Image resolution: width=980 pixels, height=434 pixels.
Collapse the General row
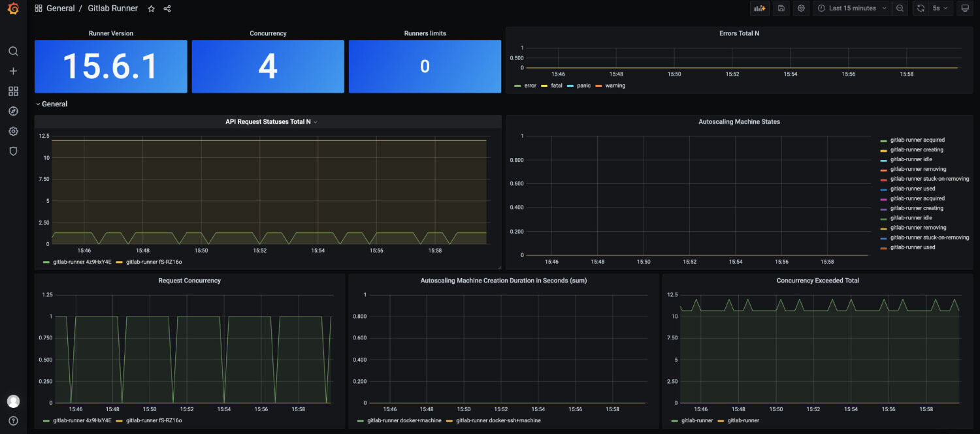point(52,104)
